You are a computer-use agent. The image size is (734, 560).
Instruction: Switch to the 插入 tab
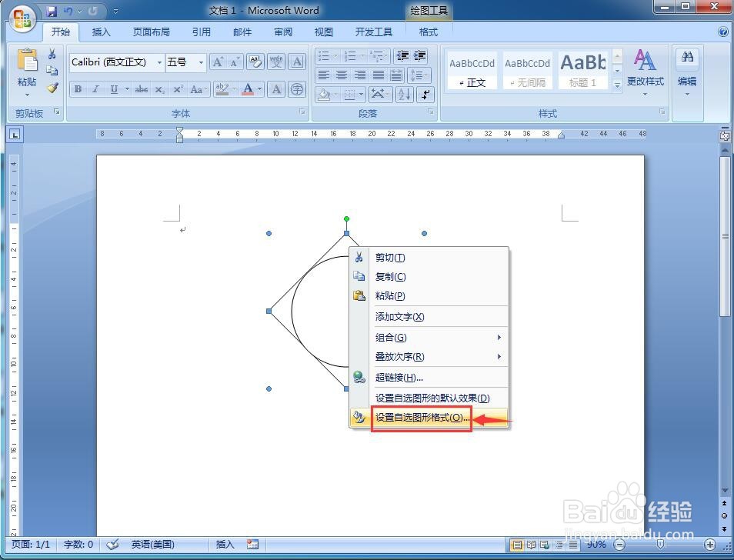click(101, 32)
